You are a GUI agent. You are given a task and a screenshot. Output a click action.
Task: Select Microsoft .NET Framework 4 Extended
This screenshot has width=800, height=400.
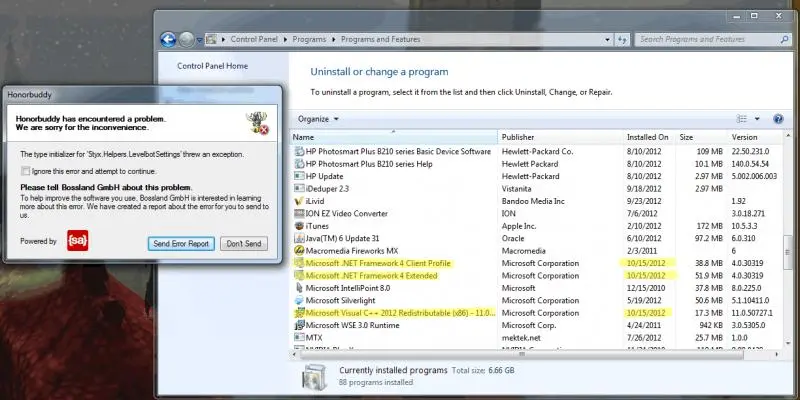(x=537, y=276)
